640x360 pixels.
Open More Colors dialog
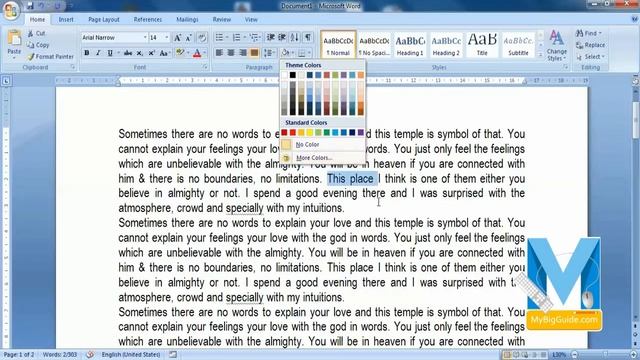[322, 158]
